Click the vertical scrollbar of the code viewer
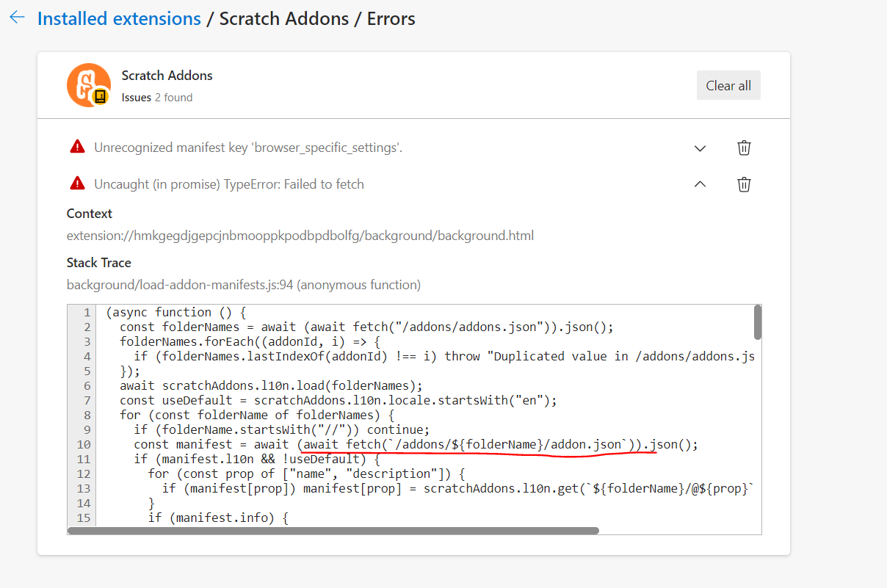 point(757,323)
